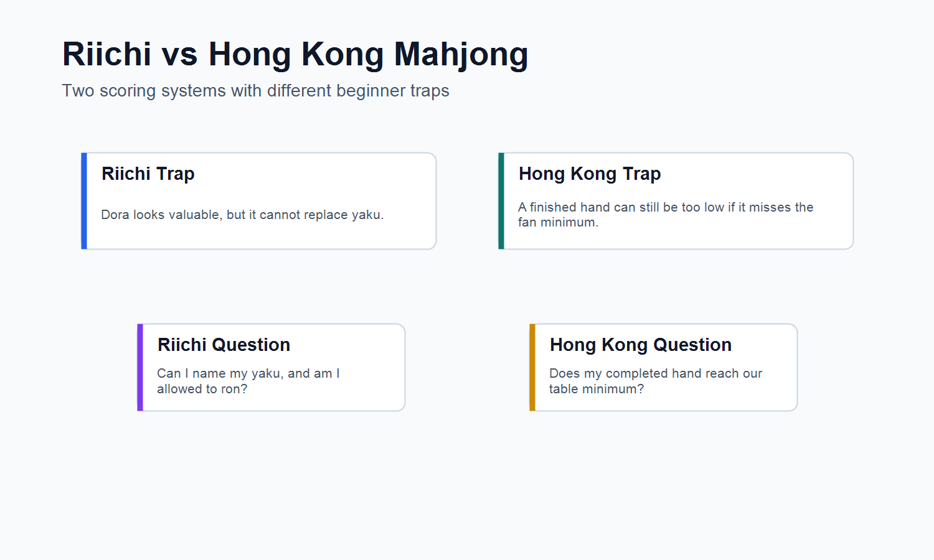Screen dimensions: 934x560
Task: Select the 'Can I name my yaku' text
Action: tap(248, 381)
